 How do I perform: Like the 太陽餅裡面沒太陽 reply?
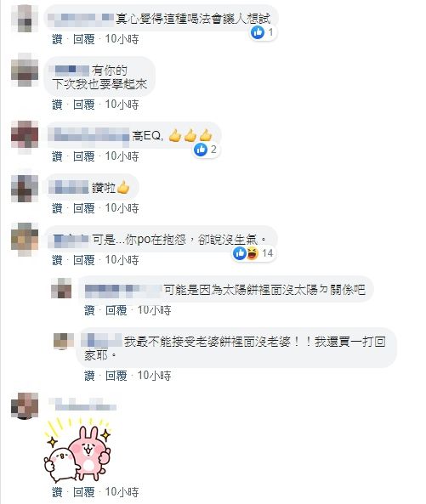click(89, 310)
